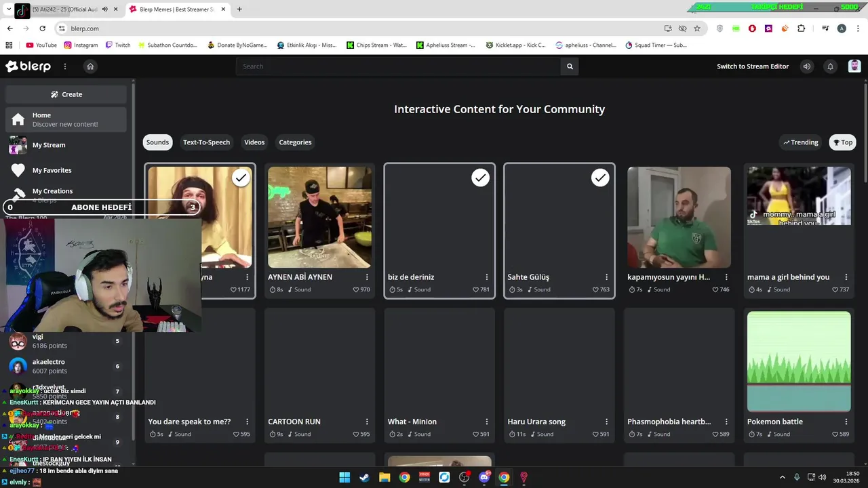Open Windows Start menu
This screenshot has width=868, height=488.
344,477
